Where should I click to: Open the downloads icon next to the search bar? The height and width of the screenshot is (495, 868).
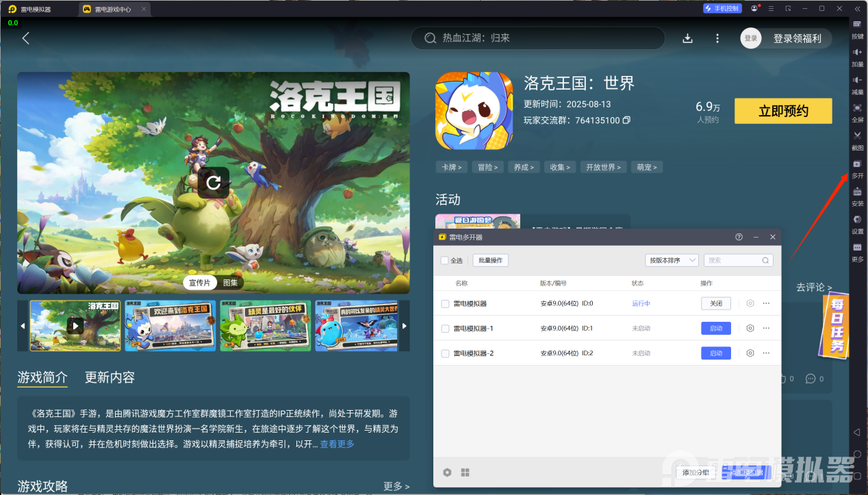point(688,38)
